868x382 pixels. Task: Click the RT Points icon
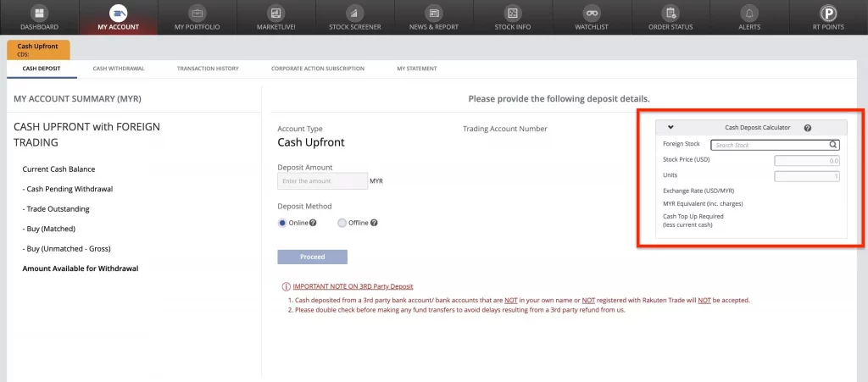(x=828, y=14)
